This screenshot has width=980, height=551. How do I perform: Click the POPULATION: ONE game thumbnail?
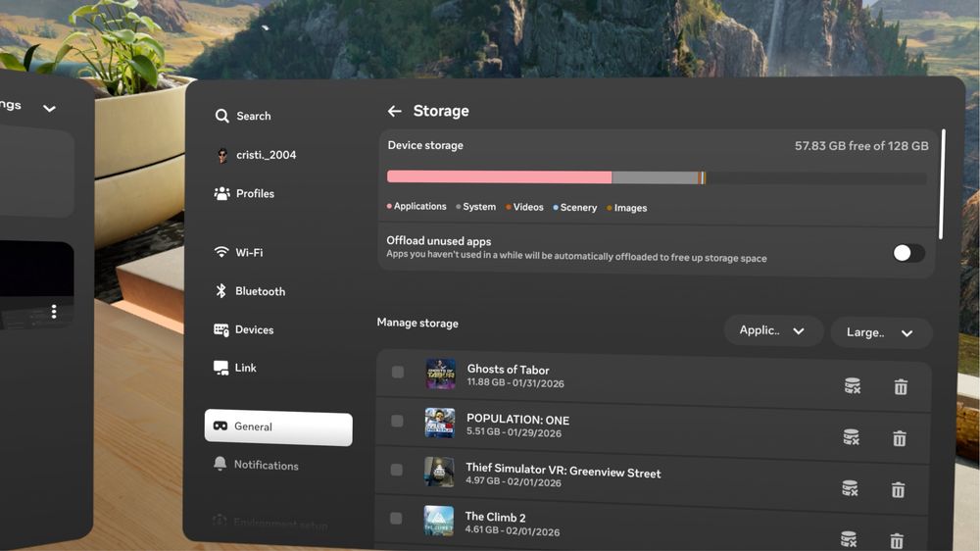pos(440,423)
